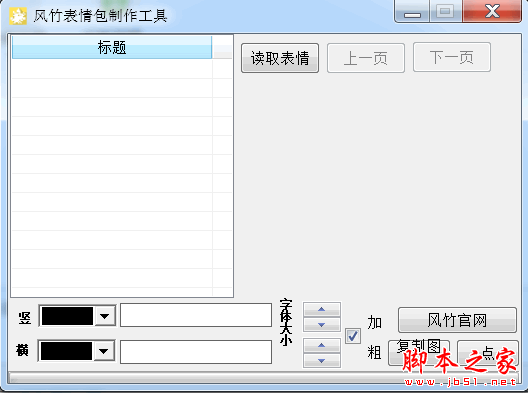
Task: Click the 标题 column header
Action: coord(112,47)
